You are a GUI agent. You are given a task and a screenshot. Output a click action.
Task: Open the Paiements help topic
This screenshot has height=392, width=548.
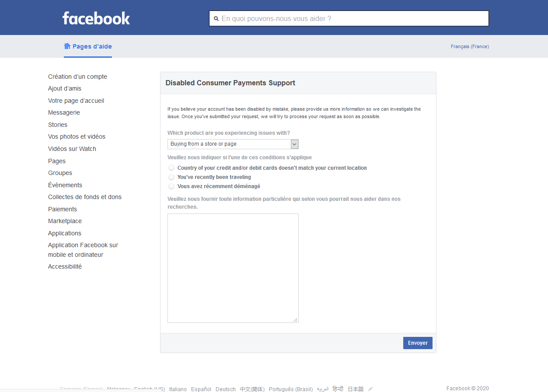tap(63, 209)
